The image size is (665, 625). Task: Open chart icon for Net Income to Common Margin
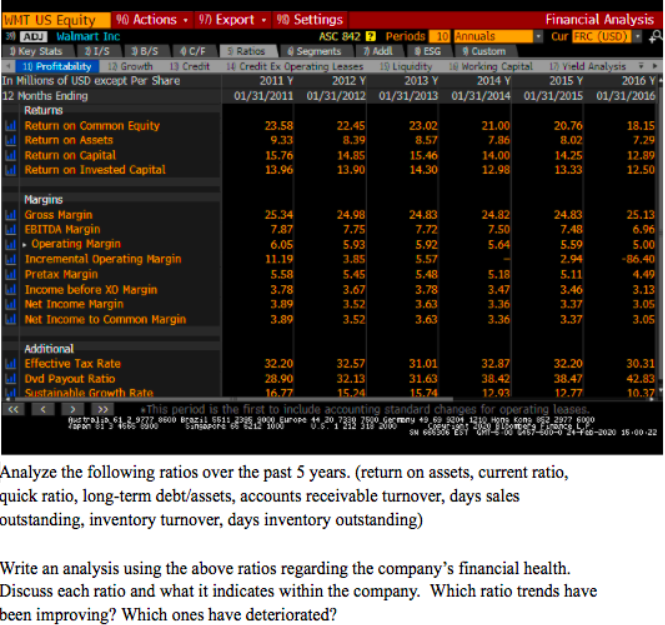click(10, 319)
